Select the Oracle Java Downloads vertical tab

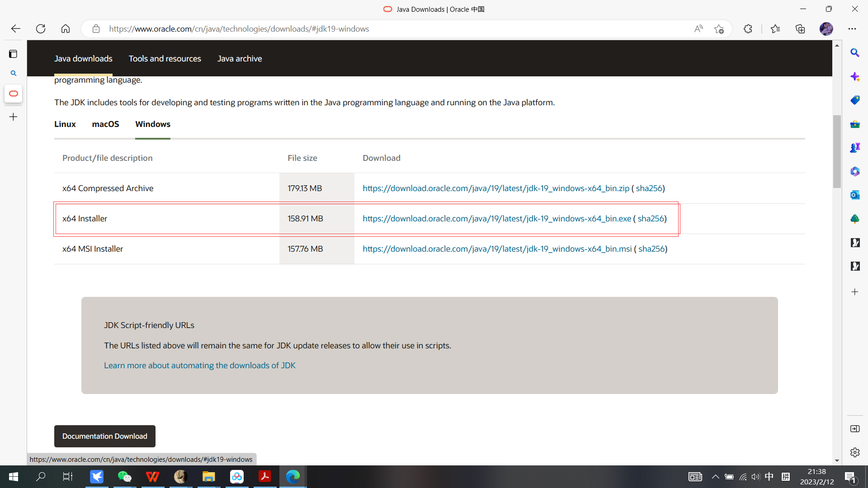(14, 94)
